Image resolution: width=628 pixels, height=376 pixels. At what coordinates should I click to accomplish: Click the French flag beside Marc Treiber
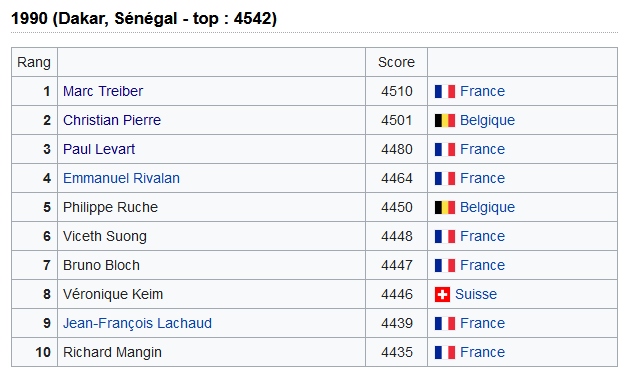(x=445, y=91)
